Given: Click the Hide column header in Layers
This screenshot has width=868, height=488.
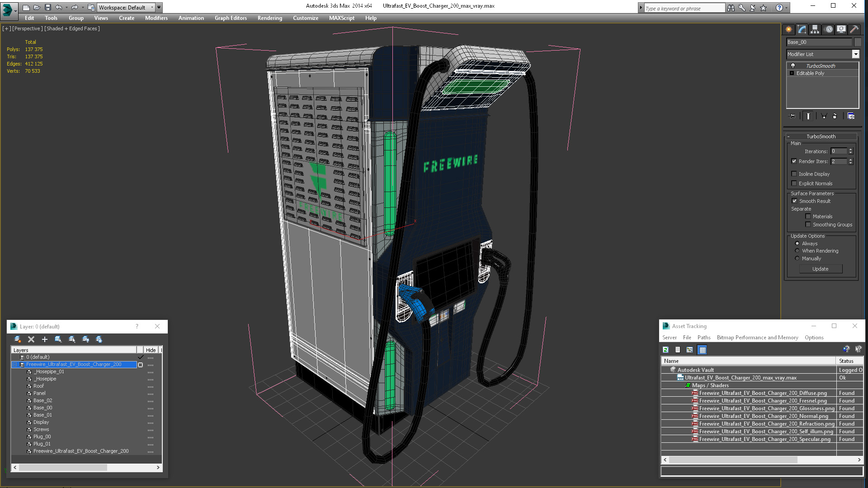Looking at the screenshot, I should point(151,350).
